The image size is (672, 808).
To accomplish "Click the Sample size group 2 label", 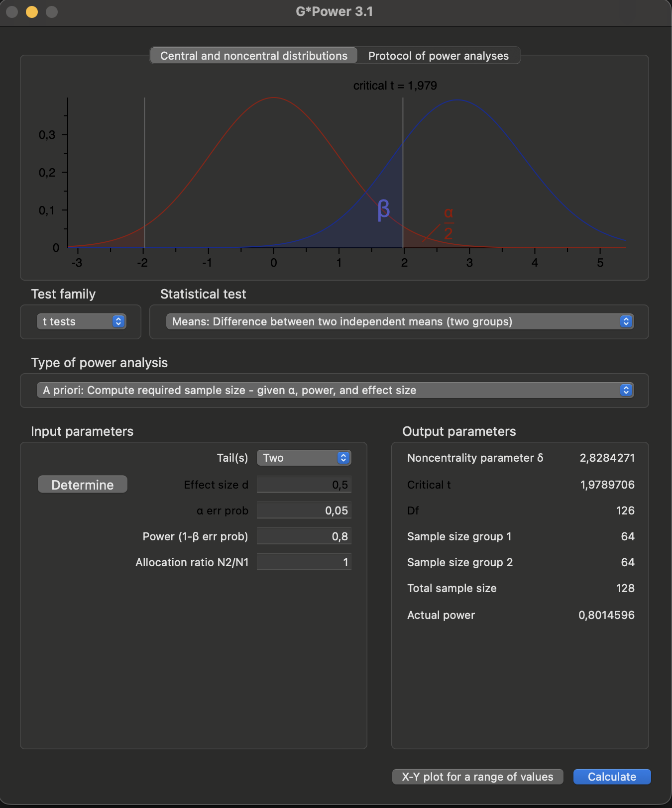I will click(x=460, y=562).
